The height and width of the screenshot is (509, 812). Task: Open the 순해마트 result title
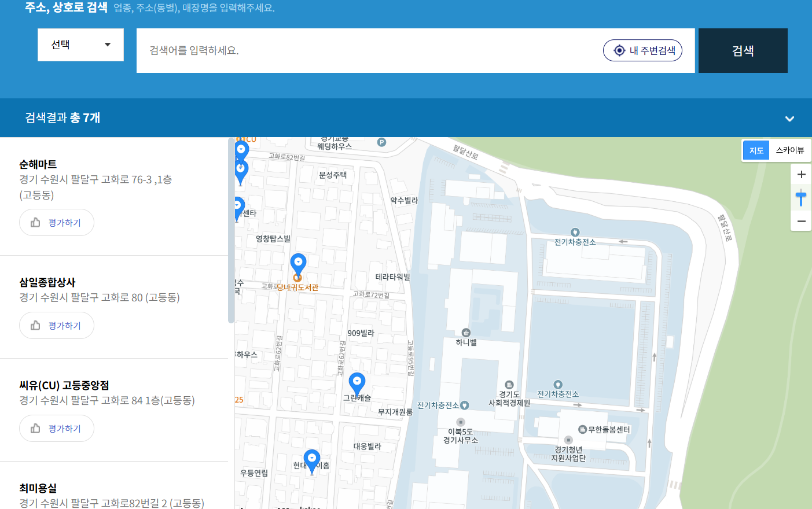[38, 164]
